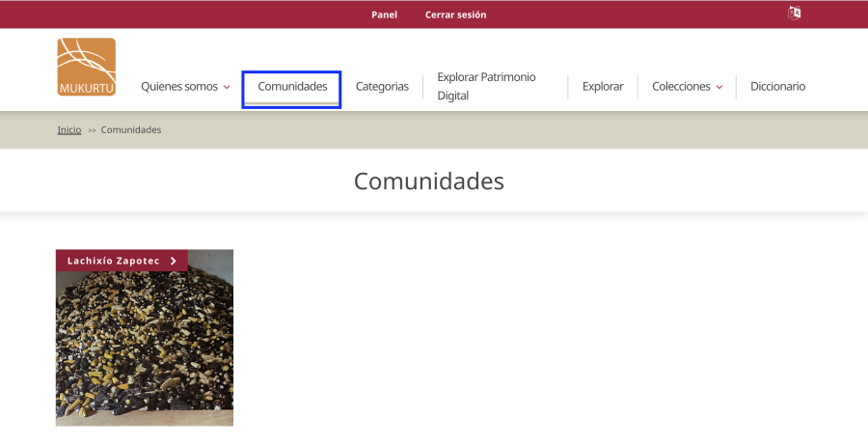
Task: Click the Comunidades breadcrumb text
Action: (131, 129)
